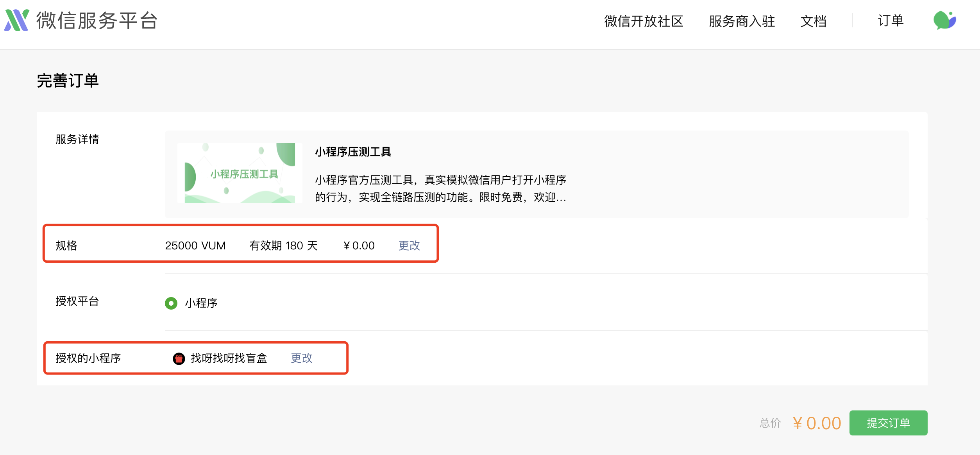Open 微信开放社区 in top navigation

(x=644, y=21)
